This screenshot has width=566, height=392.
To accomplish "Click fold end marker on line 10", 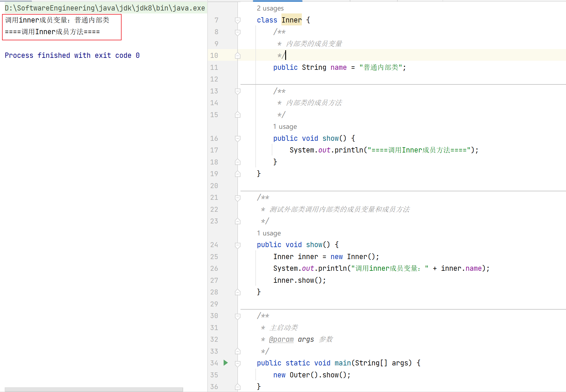I will [238, 55].
